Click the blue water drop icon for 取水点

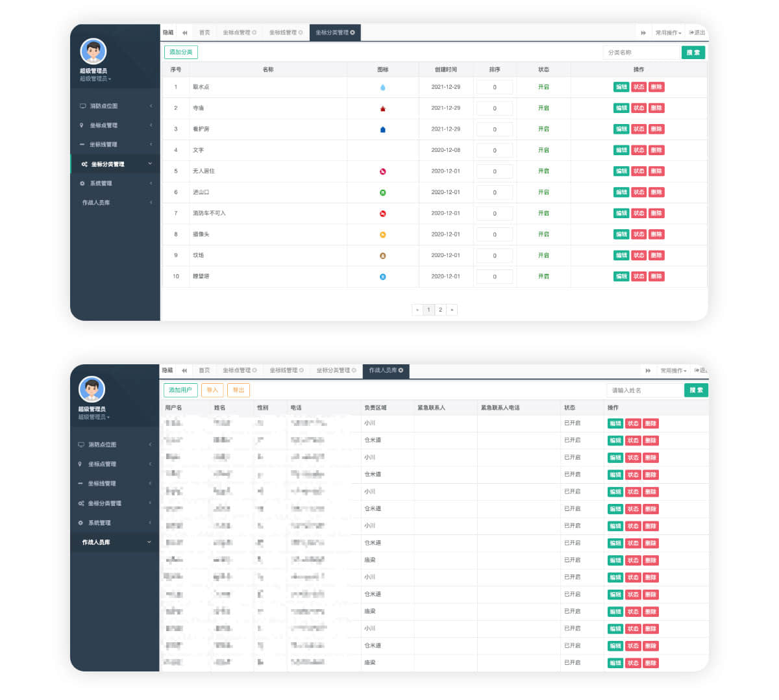point(382,87)
